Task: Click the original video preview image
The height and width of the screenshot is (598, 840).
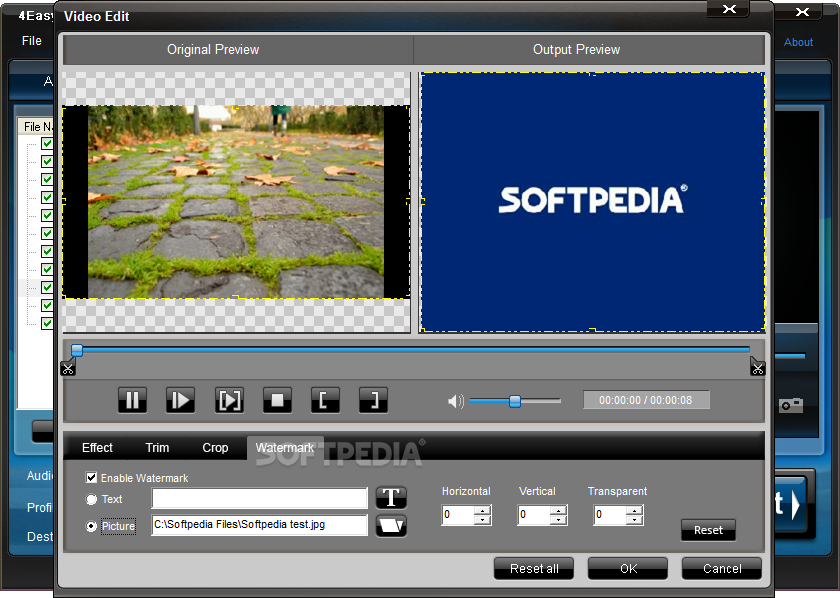Action: [x=236, y=202]
